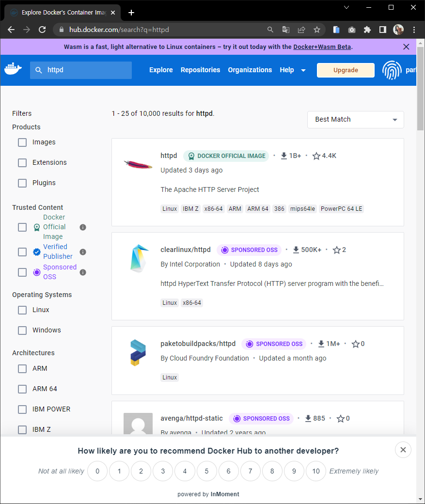Viewport: 425px width, 504px height.
Task: Open the fingerprint user avatar
Action: [392, 70]
